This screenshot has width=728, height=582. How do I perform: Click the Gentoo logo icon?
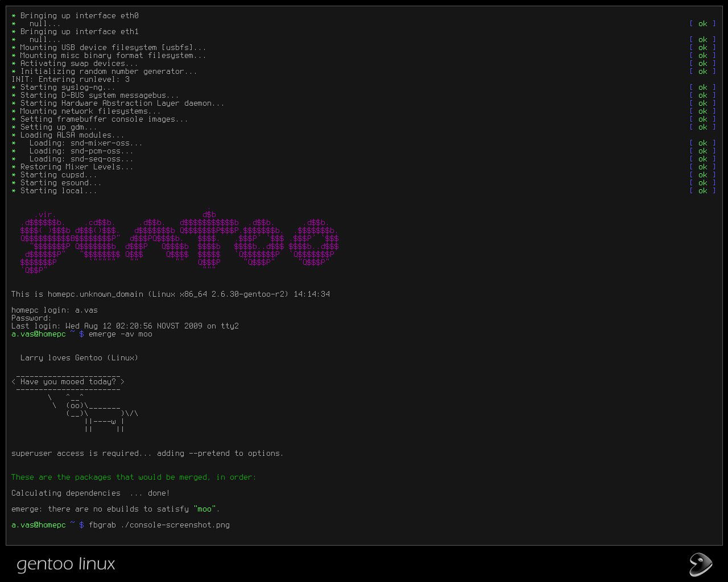pyautogui.click(x=701, y=564)
